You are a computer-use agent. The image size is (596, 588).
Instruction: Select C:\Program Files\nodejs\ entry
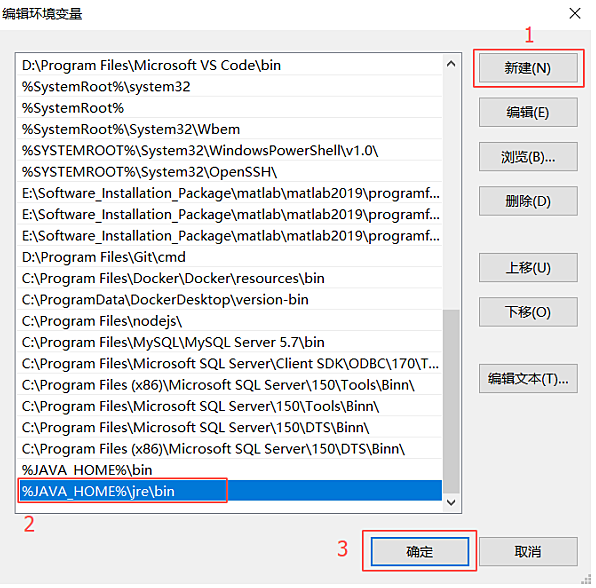coord(229,321)
